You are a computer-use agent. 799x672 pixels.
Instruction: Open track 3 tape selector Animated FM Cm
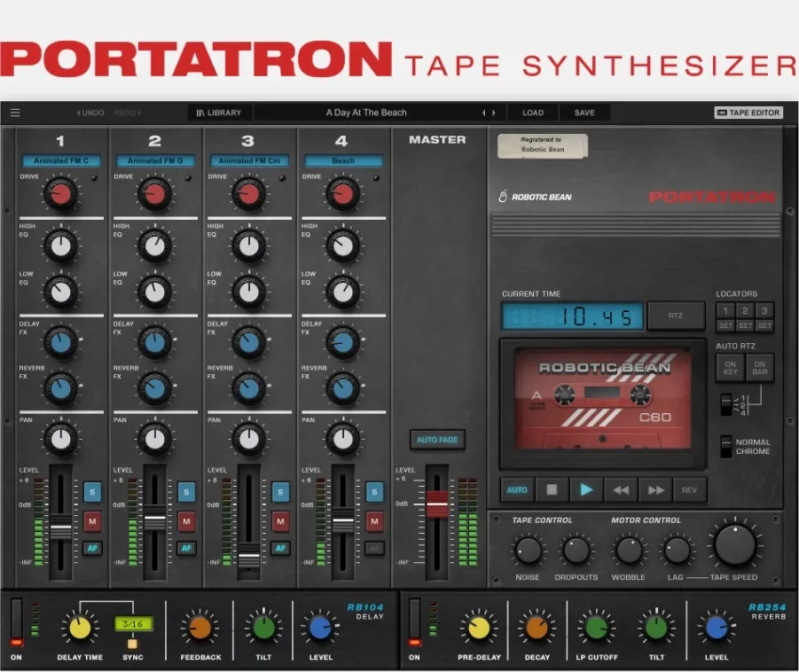coord(249,160)
